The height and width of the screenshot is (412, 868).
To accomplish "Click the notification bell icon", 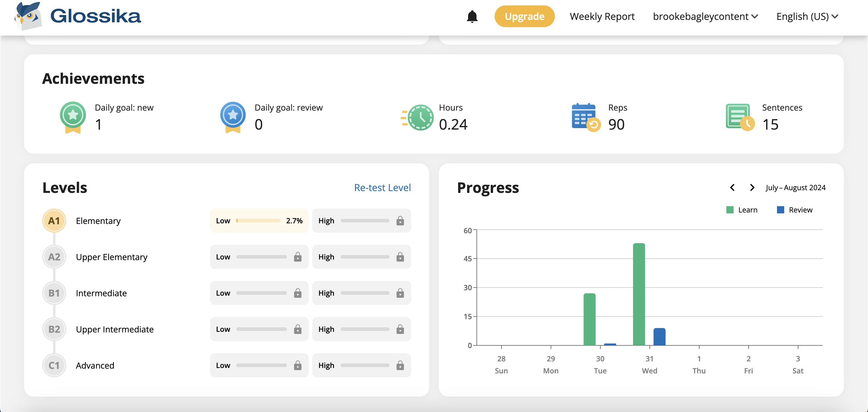I will (x=472, y=17).
